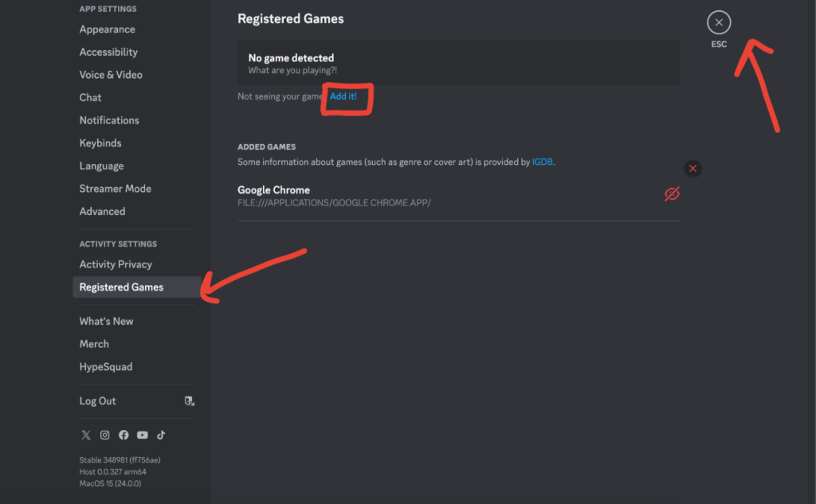Click the red X beside Google Chrome
Image resolution: width=816 pixels, height=504 pixels.
tap(692, 168)
